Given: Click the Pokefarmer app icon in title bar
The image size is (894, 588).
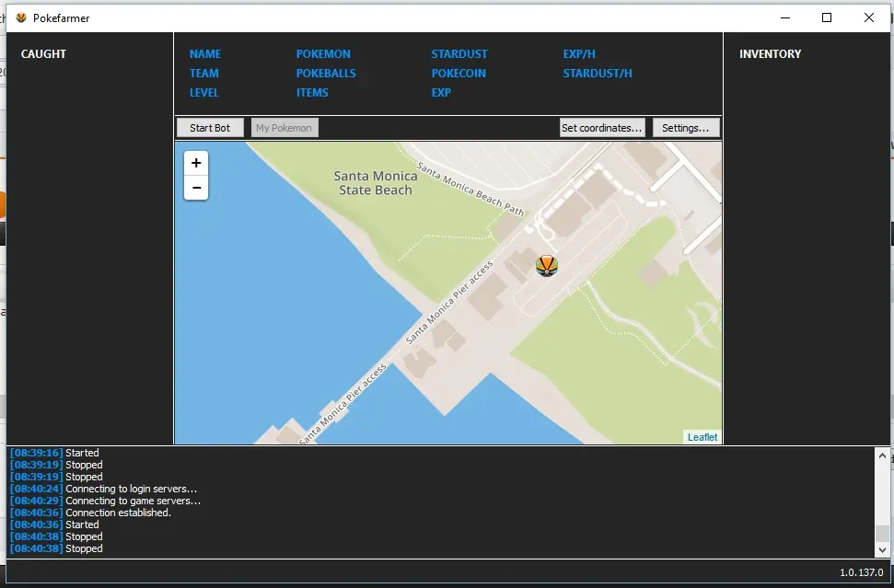Looking at the screenshot, I should (21, 17).
